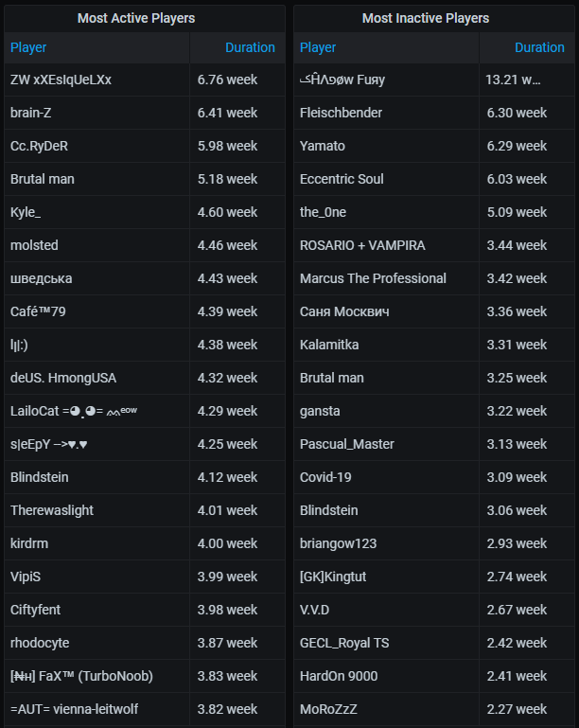Click the ROSARIO + VAMPIRA player cell

pos(362,245)
